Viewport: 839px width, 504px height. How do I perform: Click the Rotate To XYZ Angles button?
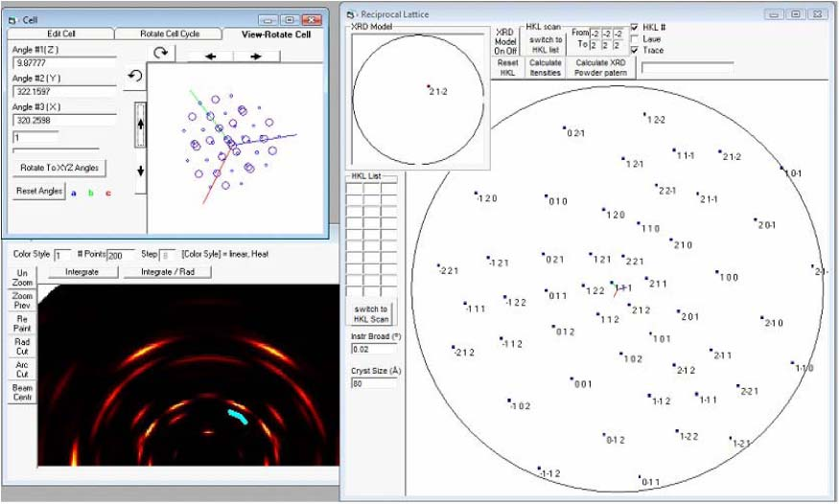coord(61,168)
